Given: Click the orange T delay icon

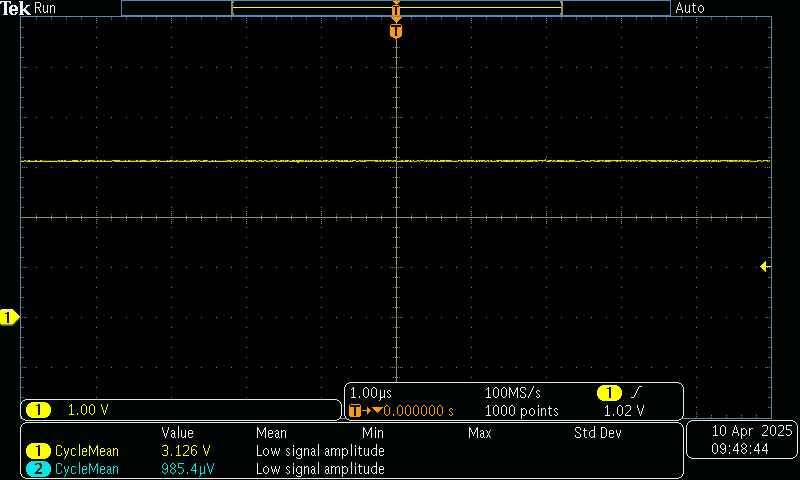Looking at the screenshot, I should [x=355, y=410].
